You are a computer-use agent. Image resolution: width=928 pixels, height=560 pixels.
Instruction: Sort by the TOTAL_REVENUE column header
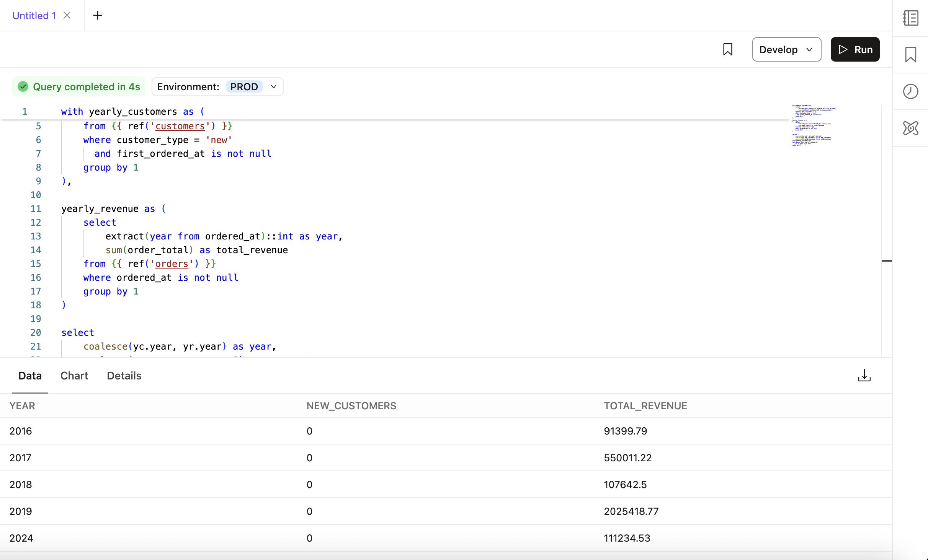[x=645, y=406]
